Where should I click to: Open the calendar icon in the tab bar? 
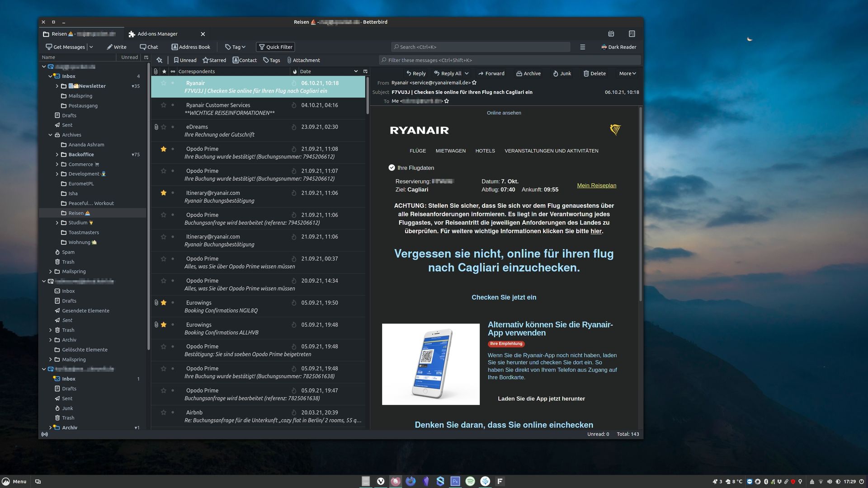[x=611, y=34]
